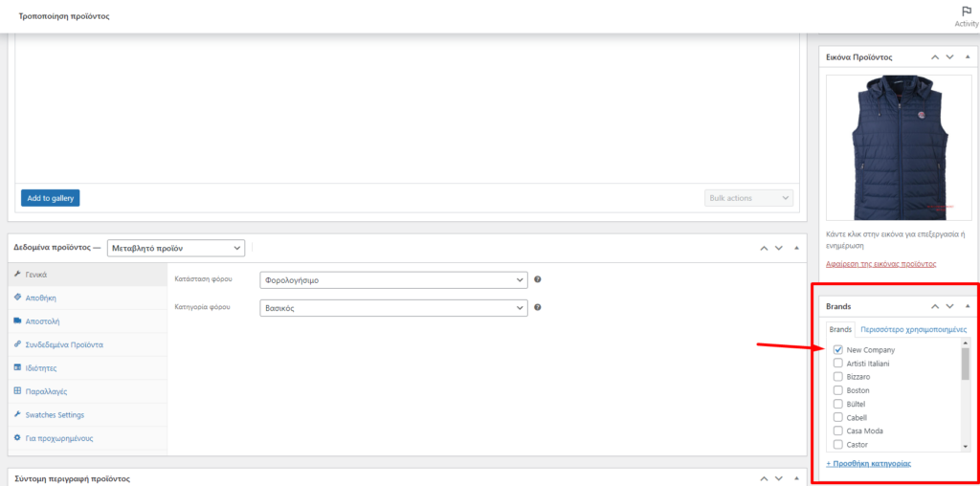The image size is (980, 486).
Task: Open the Μεταβλητό προϊόν product type dropdown
Action: [176, 248]
